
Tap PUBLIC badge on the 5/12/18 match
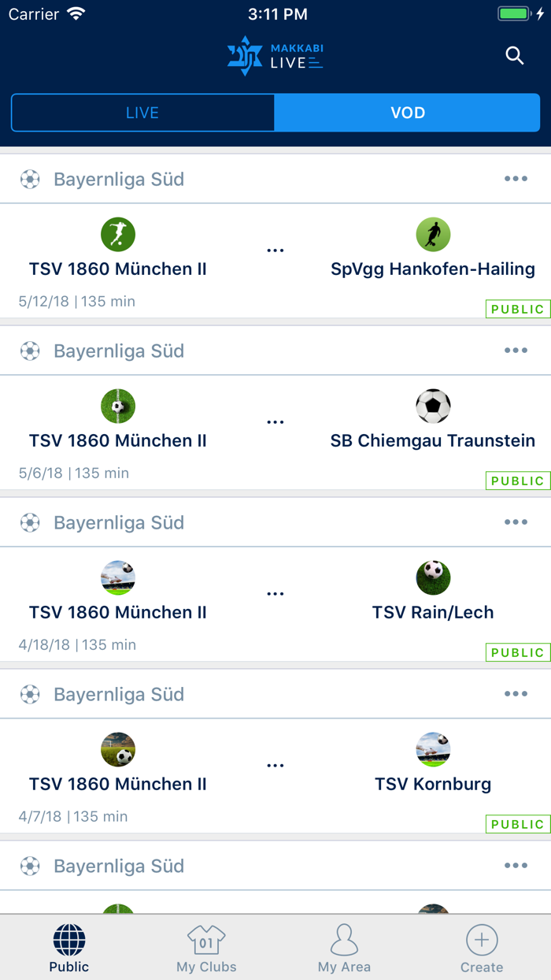(x=517, y=309)
